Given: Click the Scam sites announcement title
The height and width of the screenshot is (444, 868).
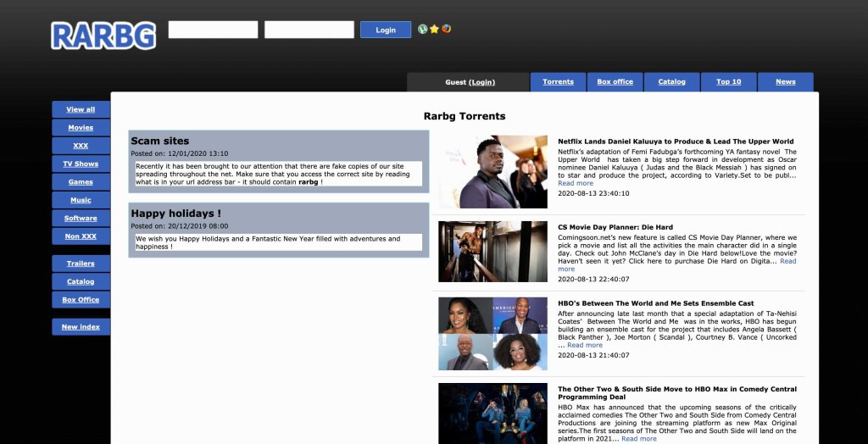Looking at the screenshot, I should pos(160,142).
